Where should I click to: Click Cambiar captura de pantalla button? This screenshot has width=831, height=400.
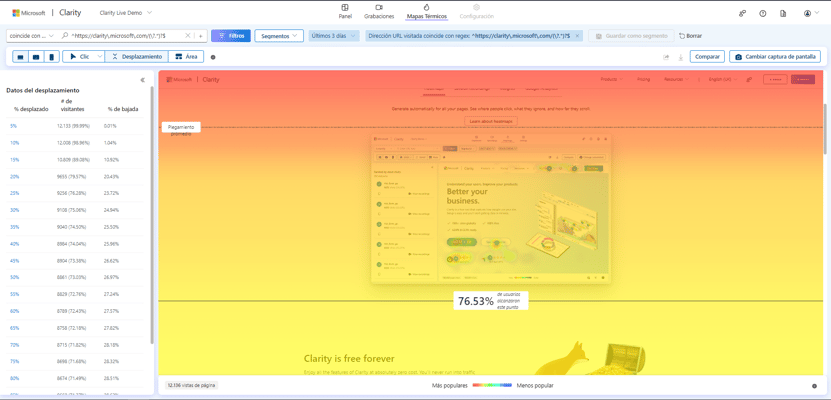coord(775,57)
